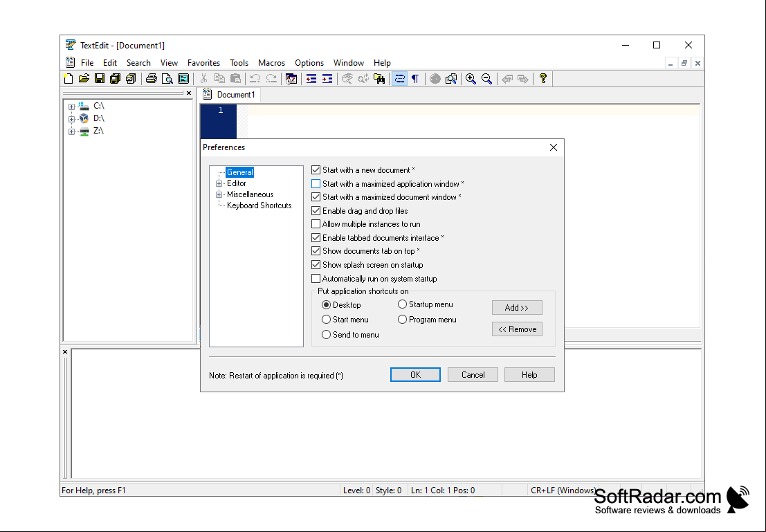Viewport: 766px width, 532px height.
Task: Switch to the Document1 tab
Action: tap(230, 95)
